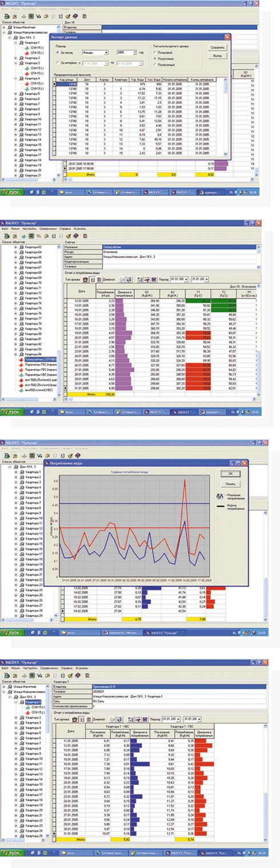This screenshot has height=868, width=280.
Task: Collapse 'Дом 18 К. 3' node behind export dialog
Action: click(9, 37)
